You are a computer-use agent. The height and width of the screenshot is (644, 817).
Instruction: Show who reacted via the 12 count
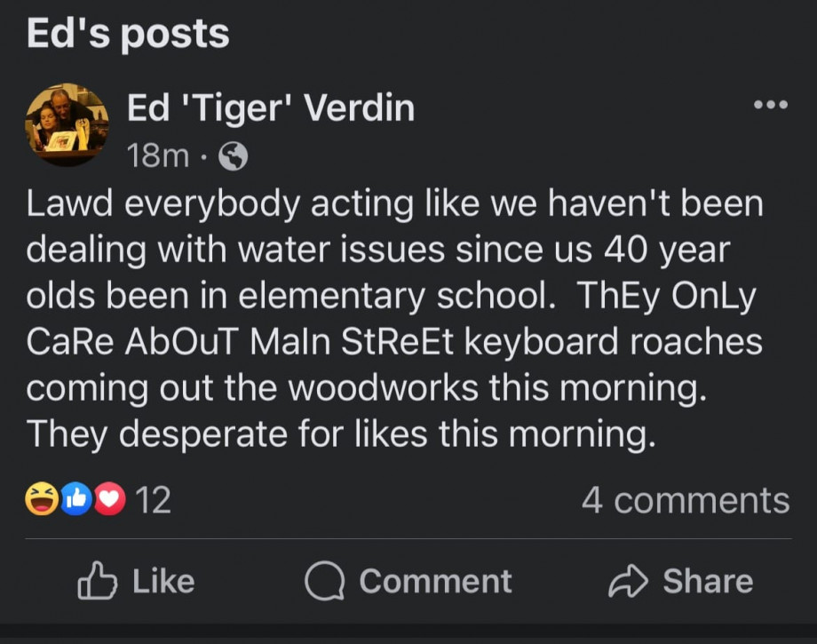[x=155, y=501]
